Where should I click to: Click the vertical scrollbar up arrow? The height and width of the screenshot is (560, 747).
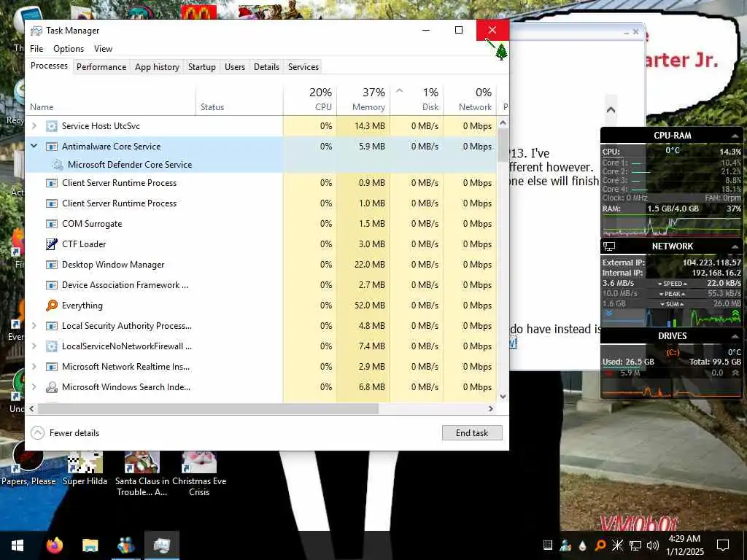pyautogui.click(x=503, y=123)
